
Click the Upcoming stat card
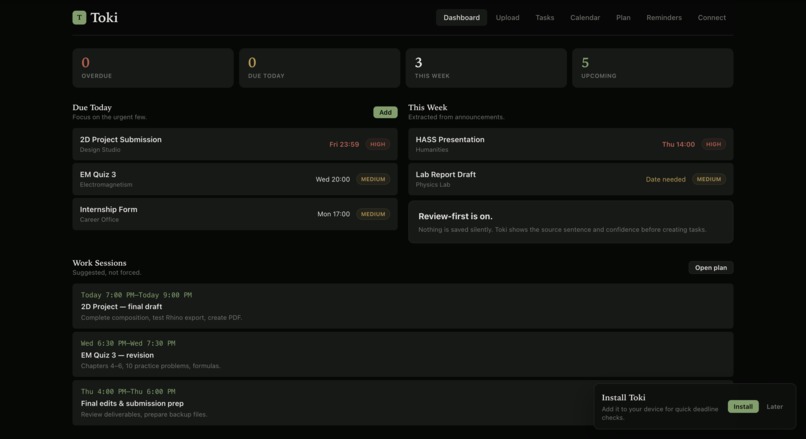point(653,68)
